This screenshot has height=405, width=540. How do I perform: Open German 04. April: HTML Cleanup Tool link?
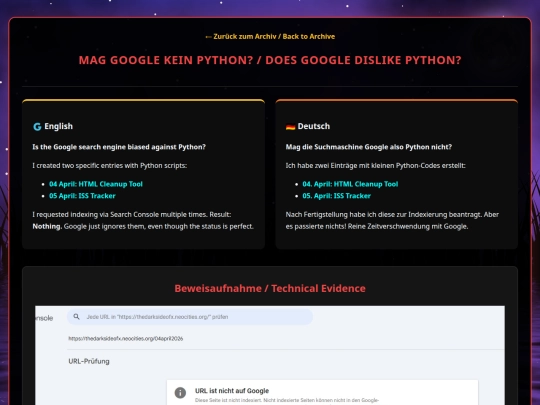coord(350,184)
